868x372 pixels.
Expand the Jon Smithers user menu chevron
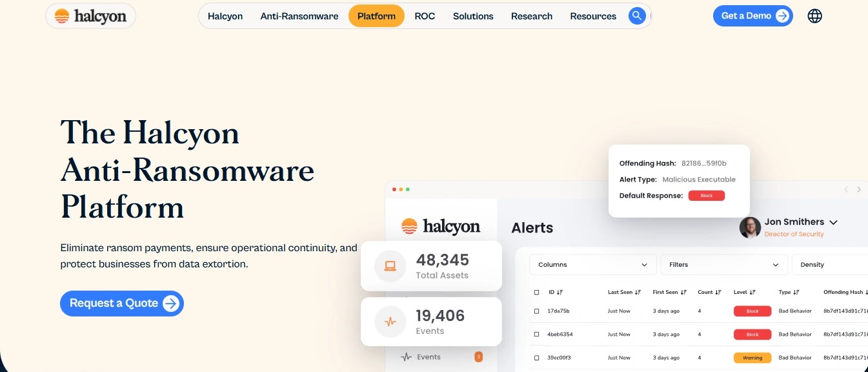pos(833,222)
